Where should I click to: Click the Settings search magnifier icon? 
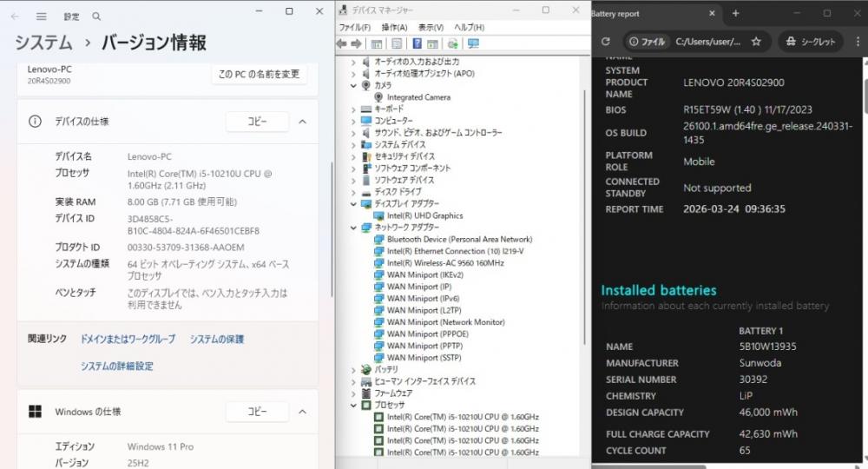(96, 17)
